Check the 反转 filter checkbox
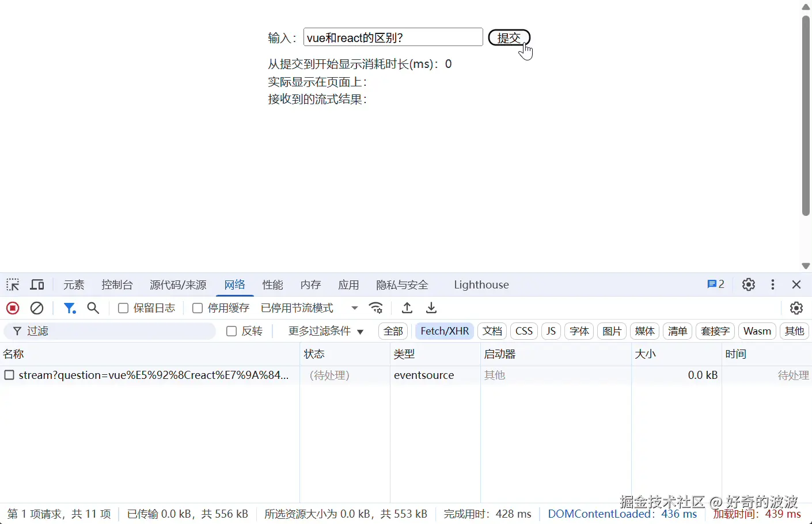This screenshot has width=812, height=524. (x=231, y=331)
